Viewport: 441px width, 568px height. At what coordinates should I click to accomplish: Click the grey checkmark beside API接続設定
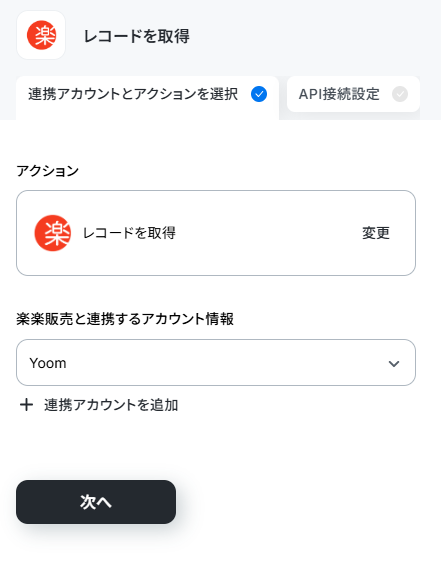pos(400,94)
